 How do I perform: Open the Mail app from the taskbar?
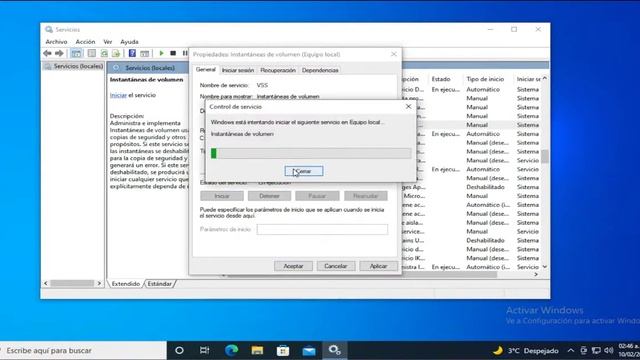(x=309, y=350)
